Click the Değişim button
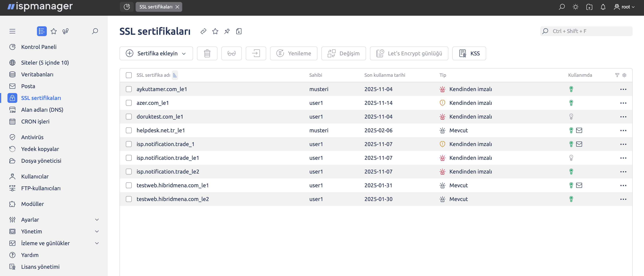 344,53
